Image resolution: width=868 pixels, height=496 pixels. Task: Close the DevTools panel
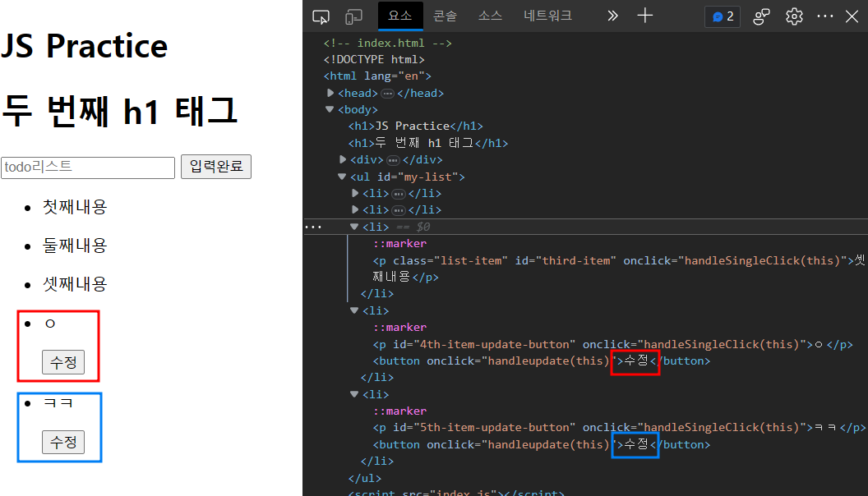pyautogui.click(x=852, y=16)
